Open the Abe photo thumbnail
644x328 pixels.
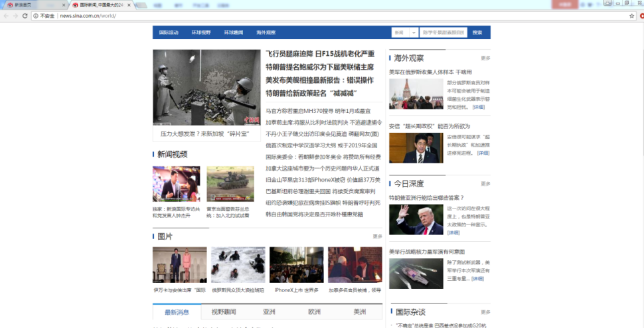pos(416,148)
